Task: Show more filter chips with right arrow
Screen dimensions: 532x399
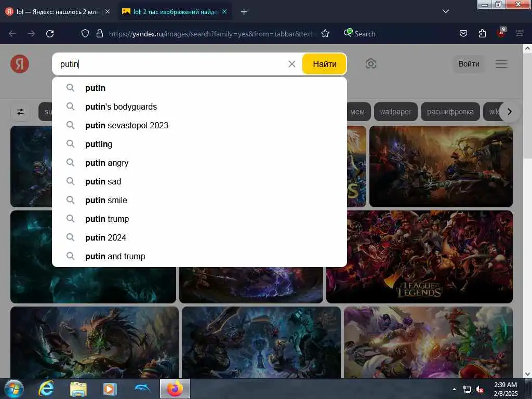Action: pyautogui.click(x=509, y=112)
